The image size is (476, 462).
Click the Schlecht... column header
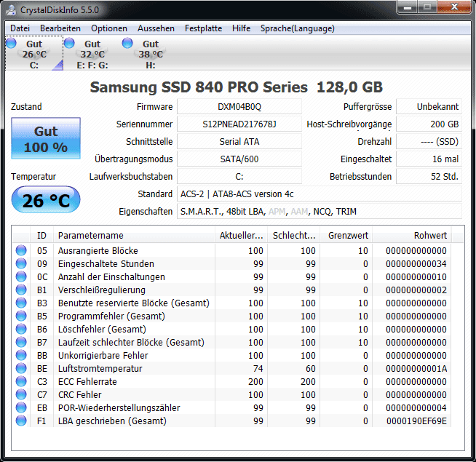(293, 235)
